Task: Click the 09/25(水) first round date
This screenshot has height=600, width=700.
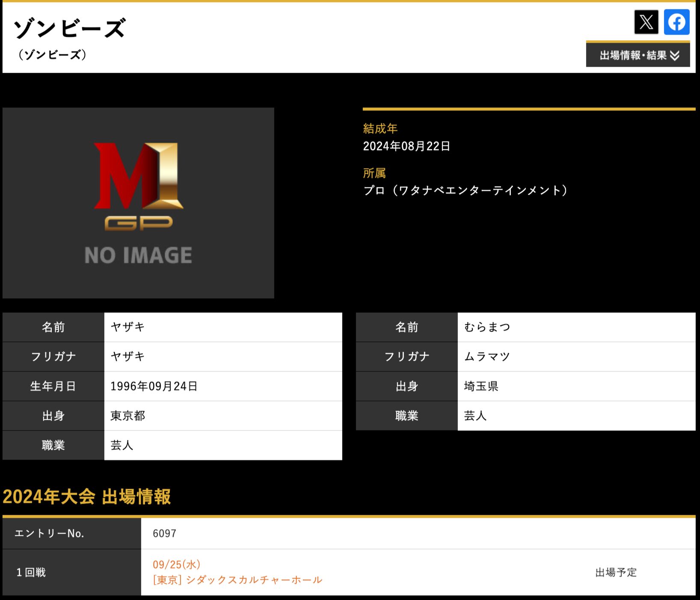Action: [x=176, y=564]
